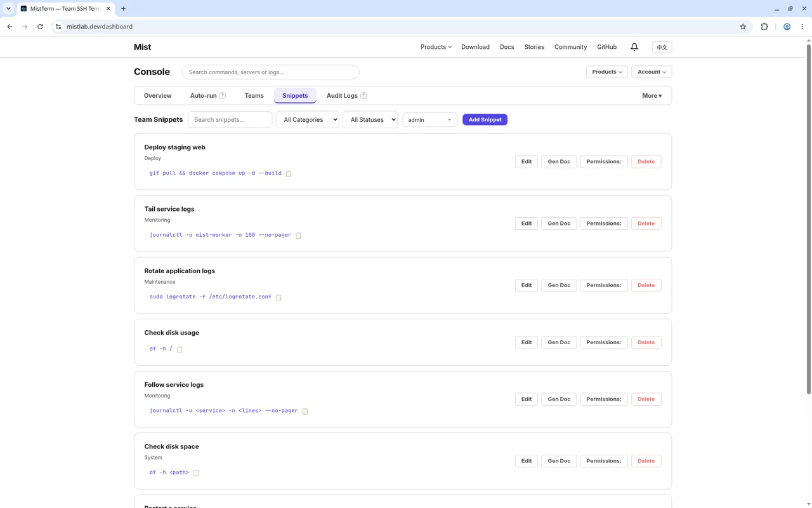Open the Console Products dropdown button
812x508 pixels.
click(x=607, y=72)
